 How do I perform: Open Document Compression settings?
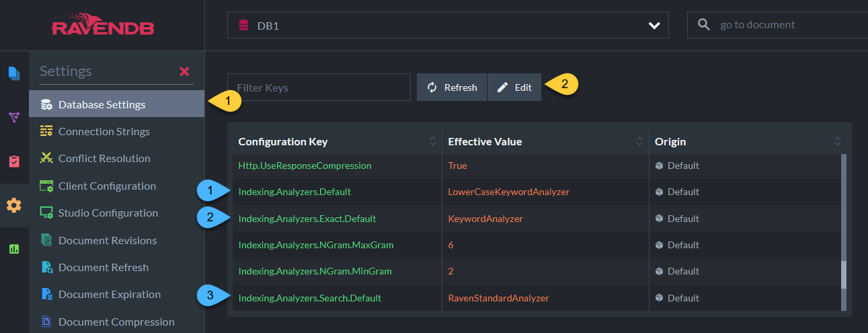(x=116, y=322)
